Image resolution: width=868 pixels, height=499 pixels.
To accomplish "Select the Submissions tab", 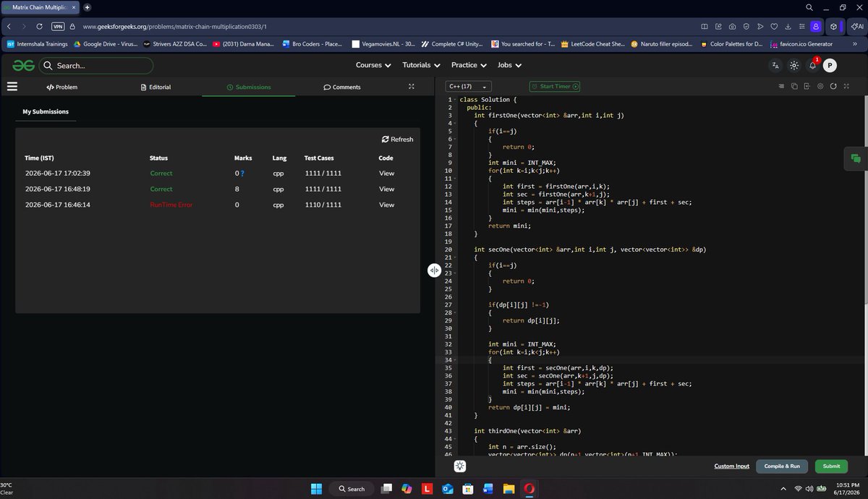I will 249,87.
